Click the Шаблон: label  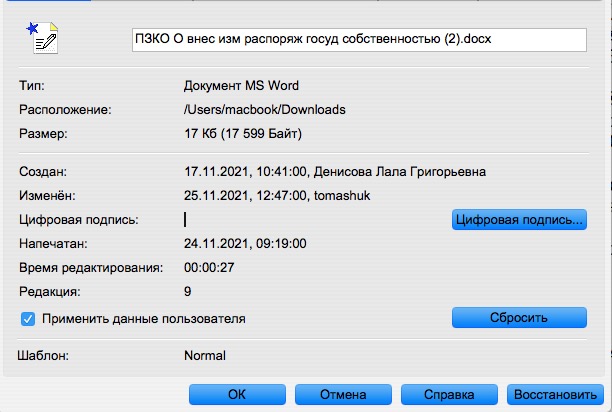[43, 355]
